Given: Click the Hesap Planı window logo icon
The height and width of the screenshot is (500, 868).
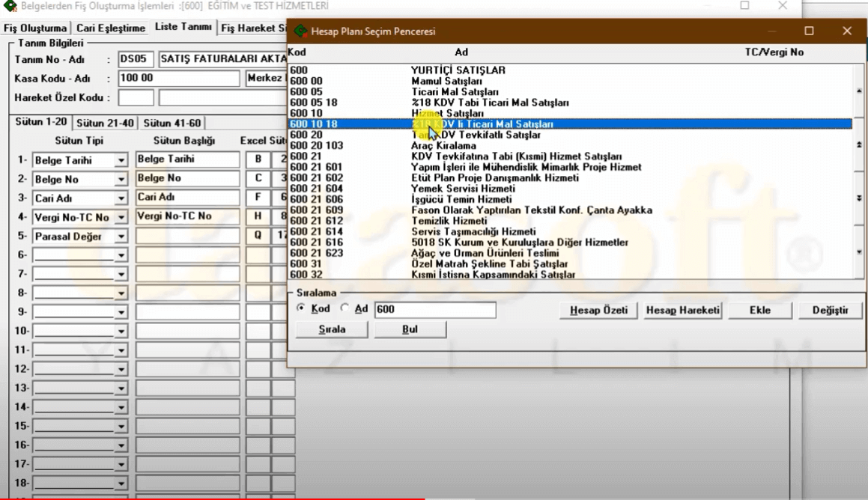Looking at the screenshot, I should tap(300, 31).
